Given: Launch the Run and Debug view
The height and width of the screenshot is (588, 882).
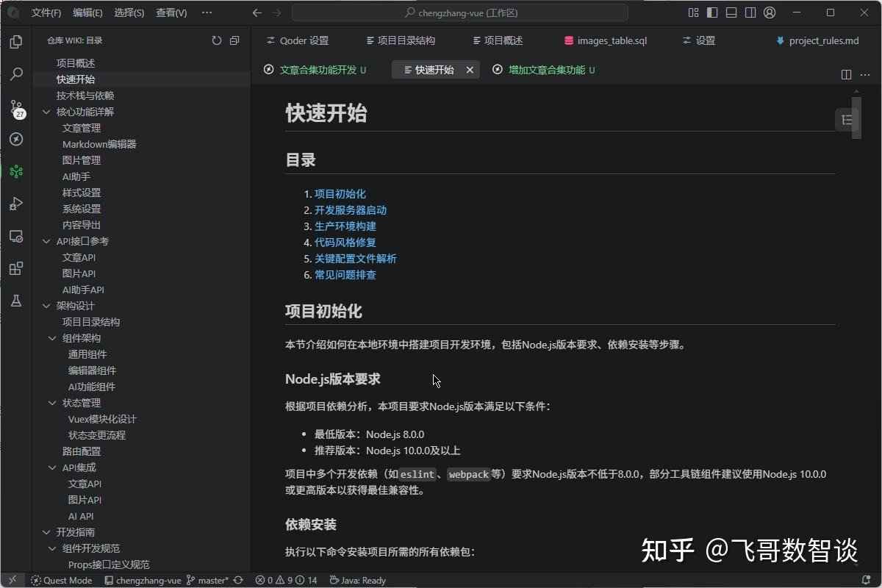Looking at the screenshot, I should click(x=16, y=204).
